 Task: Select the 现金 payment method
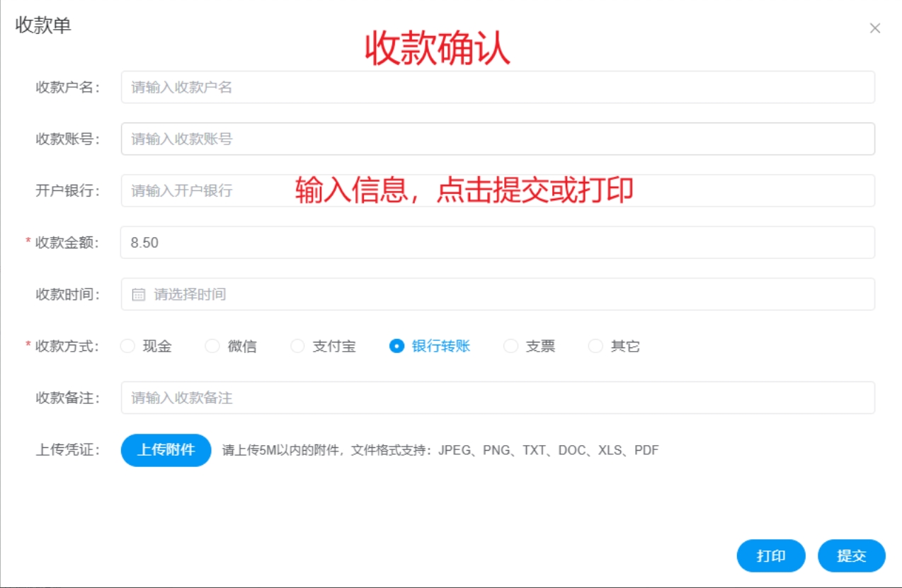click(x=127, y=346)
